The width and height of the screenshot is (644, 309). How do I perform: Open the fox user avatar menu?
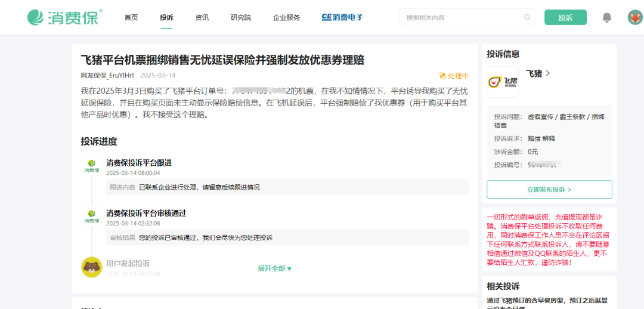(x=635, y=18)
